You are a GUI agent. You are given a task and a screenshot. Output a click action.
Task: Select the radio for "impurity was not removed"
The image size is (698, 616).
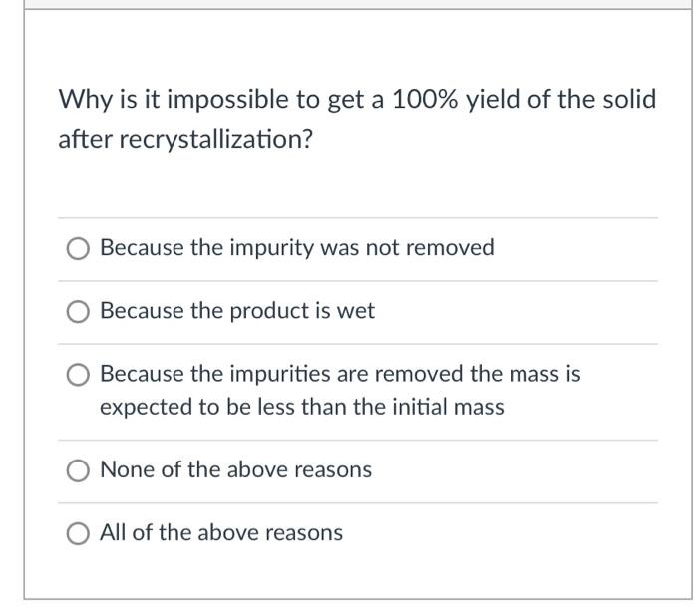point(78,248)
